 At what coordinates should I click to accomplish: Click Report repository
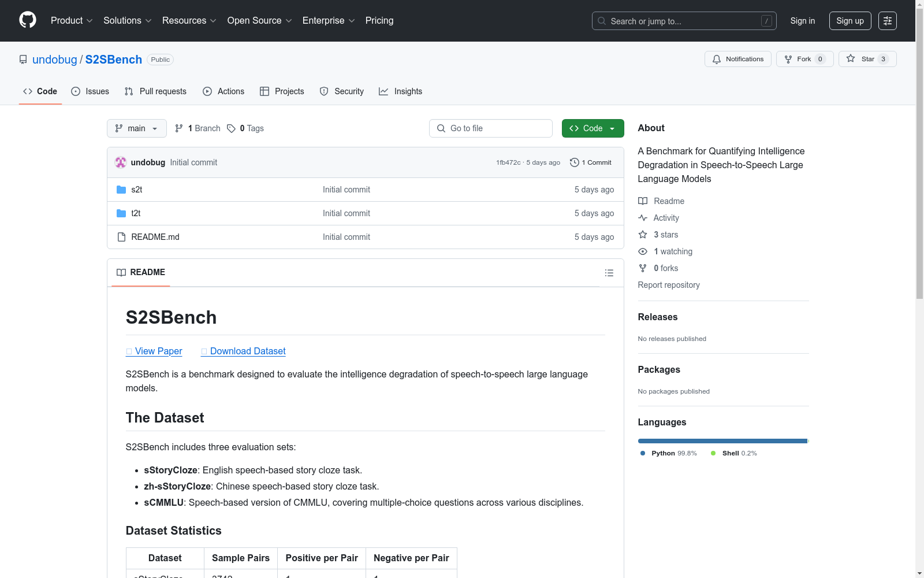[x=669, y=285]
